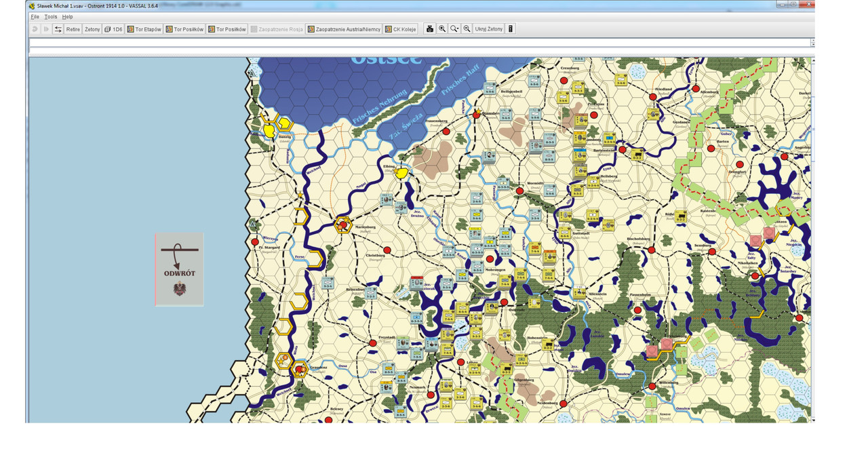The image size is (868, 470).
Task: Open Zaopatrzenie Austria/Niemcy supply window
Action: (344, 29)
